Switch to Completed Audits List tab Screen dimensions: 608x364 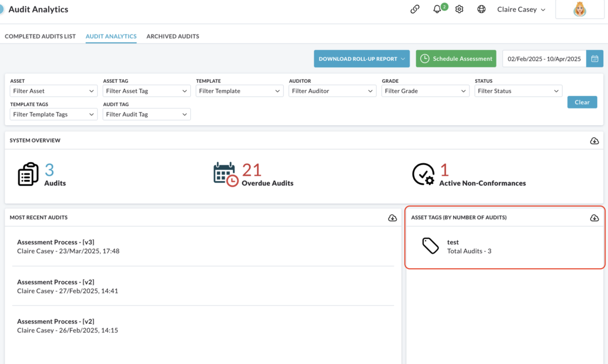tap(41, 36)
